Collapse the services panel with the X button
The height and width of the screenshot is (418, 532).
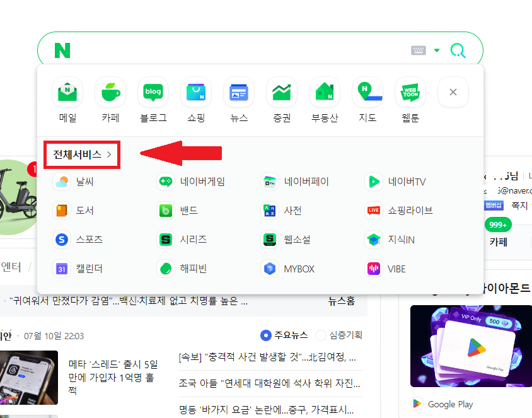(453, 92)
